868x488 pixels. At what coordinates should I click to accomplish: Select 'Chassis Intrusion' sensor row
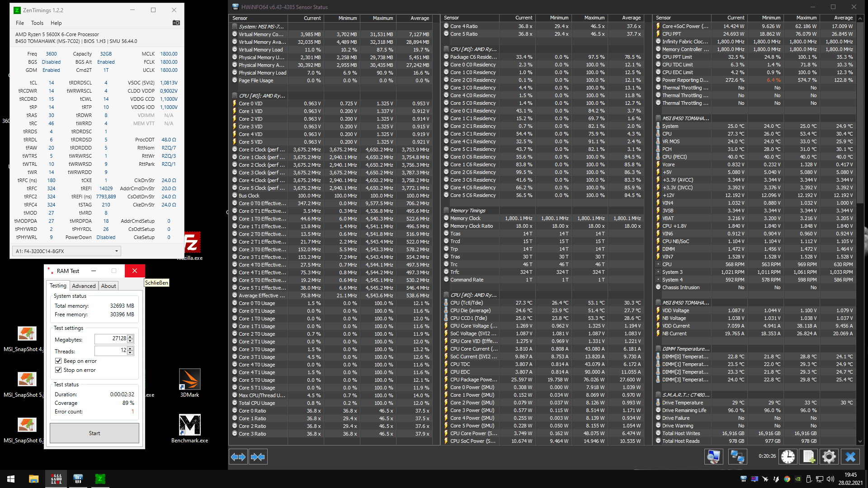[x=755, y=287]
